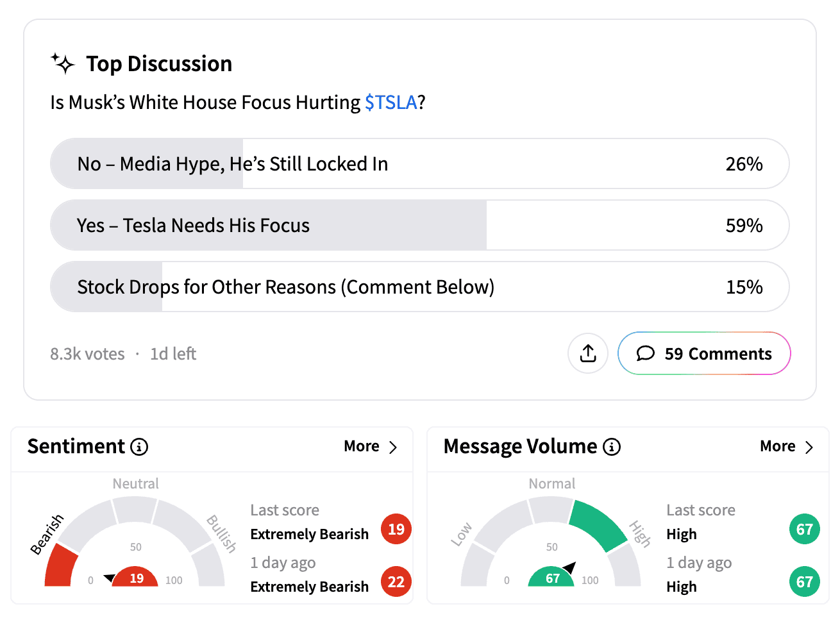Vote 'Yes – Tesla Needs His Focus'

(419, 225)
